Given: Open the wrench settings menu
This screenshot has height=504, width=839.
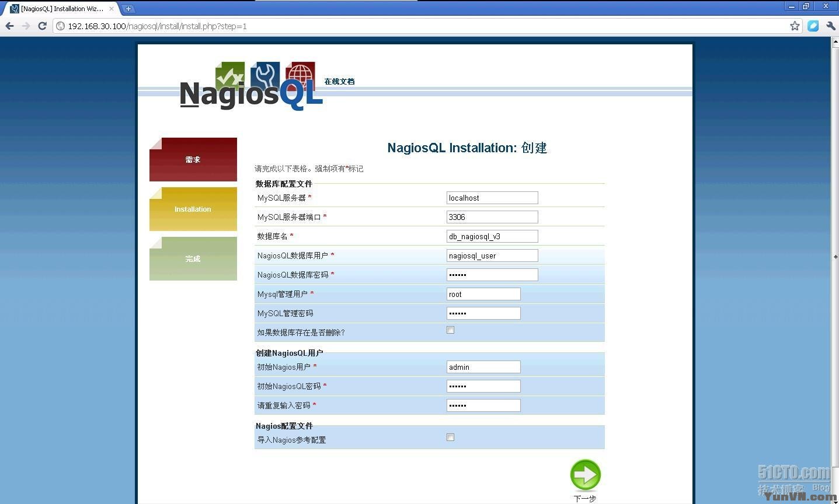Looking at the screenshot, I should pos(830,26).
